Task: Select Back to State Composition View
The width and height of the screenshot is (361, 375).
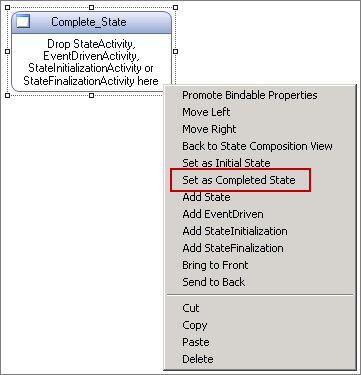Action: point(257,146)
